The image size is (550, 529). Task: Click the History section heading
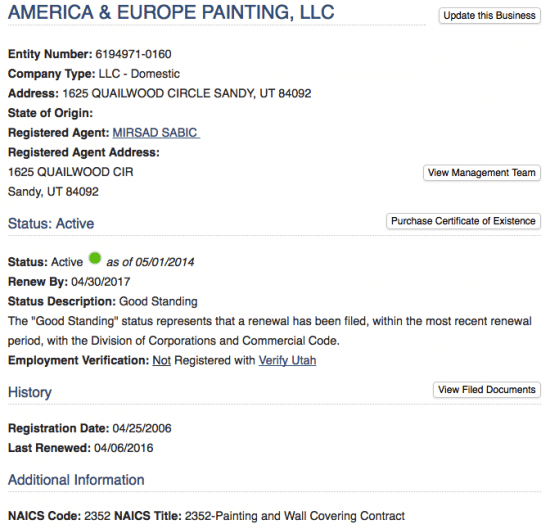coord(30,392)
